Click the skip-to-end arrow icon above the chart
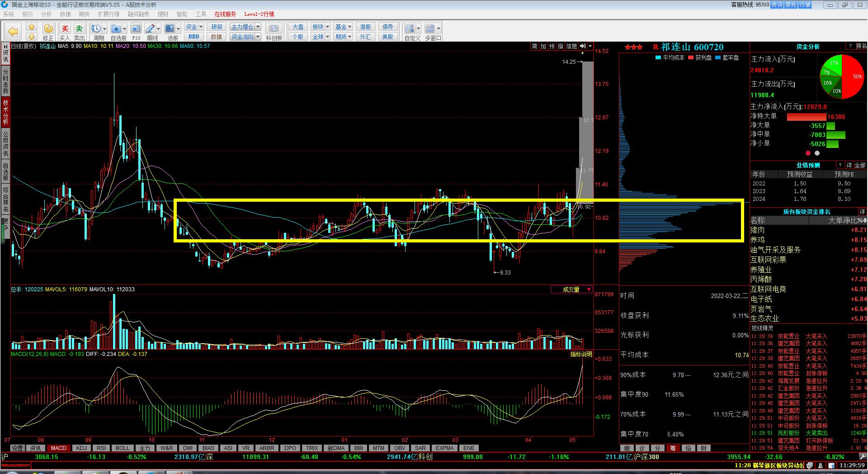This screenshot has height=474, width=868. [583, 46]
